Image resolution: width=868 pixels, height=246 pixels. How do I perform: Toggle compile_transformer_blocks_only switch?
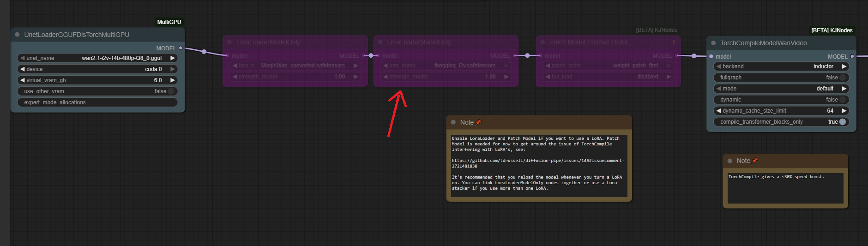(843, 122)
